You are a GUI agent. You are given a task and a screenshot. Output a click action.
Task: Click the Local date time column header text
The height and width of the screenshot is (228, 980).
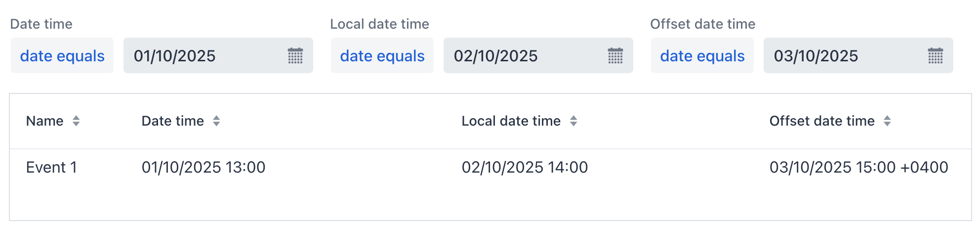pyautogui.click(x=511, y=121)
